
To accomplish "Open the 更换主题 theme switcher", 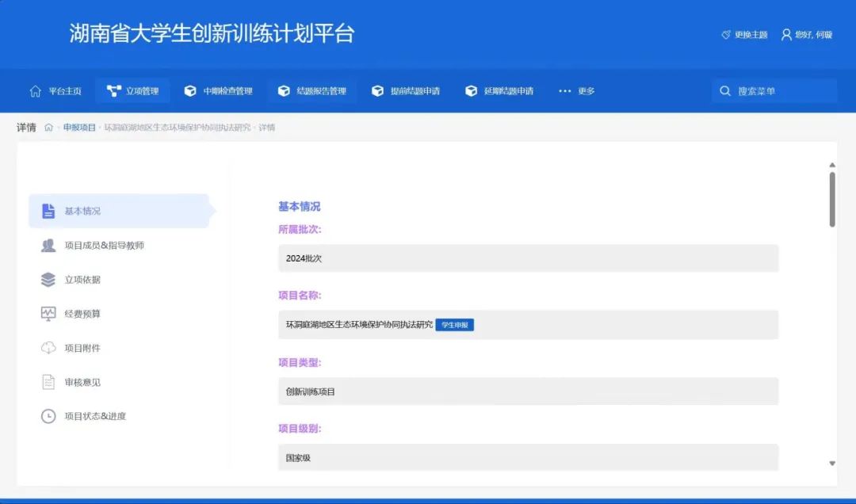I will coord(744,35).
